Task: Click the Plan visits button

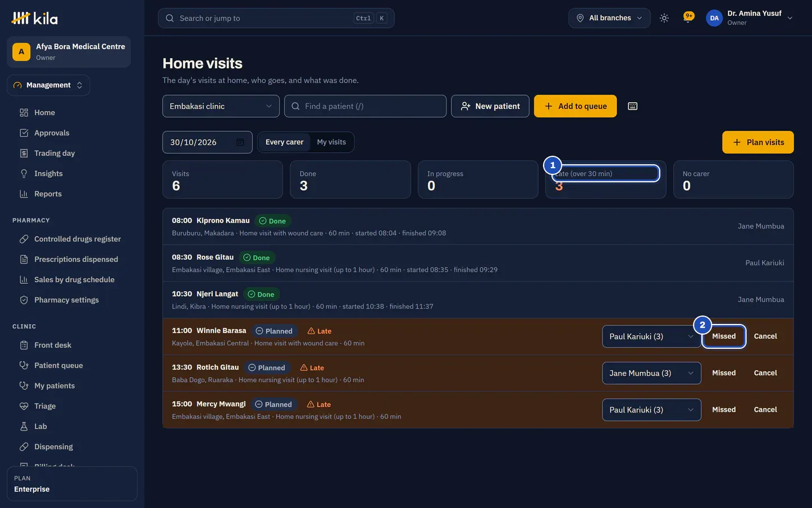Action: click(x=758, y=142)
